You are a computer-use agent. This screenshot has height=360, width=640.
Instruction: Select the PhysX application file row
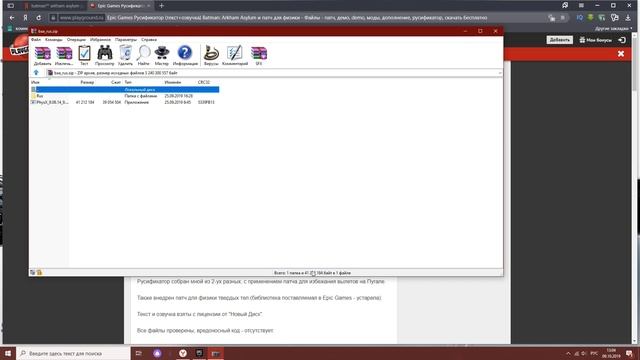[x=125, y=102]
